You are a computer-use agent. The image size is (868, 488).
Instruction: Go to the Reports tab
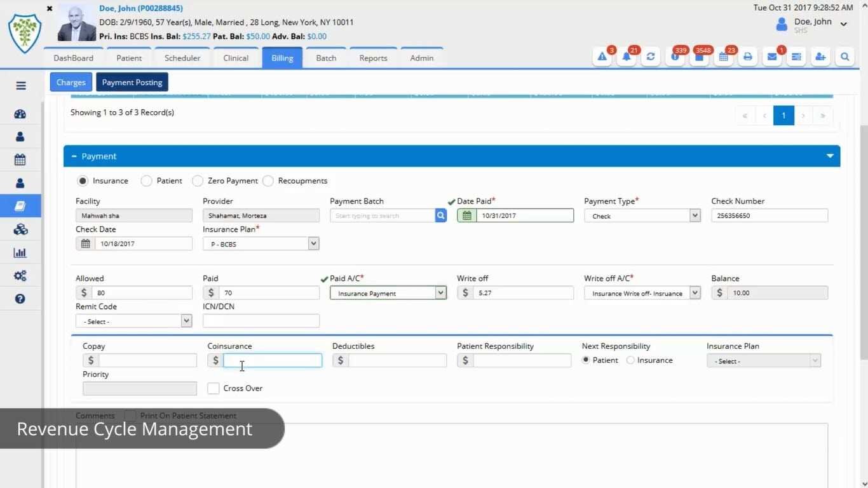(373, 58)
